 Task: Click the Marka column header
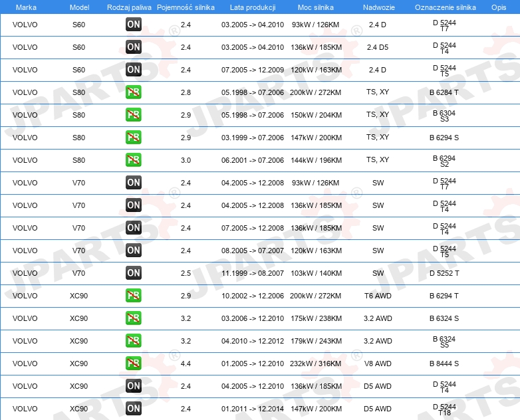click(x=26, y=7)
